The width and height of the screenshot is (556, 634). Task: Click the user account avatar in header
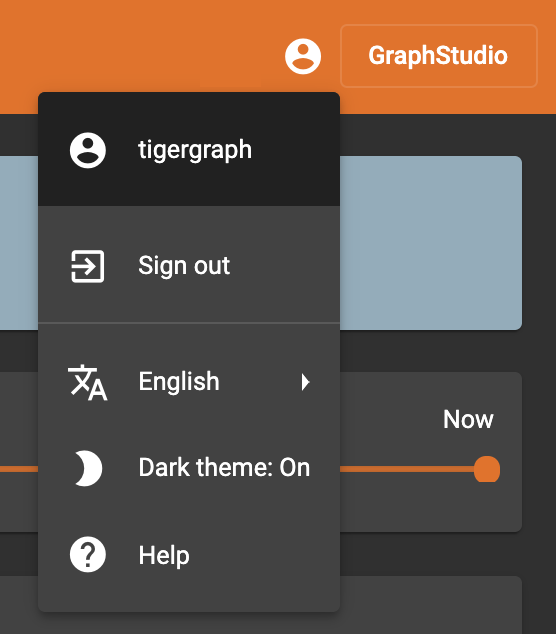point(303,56)
